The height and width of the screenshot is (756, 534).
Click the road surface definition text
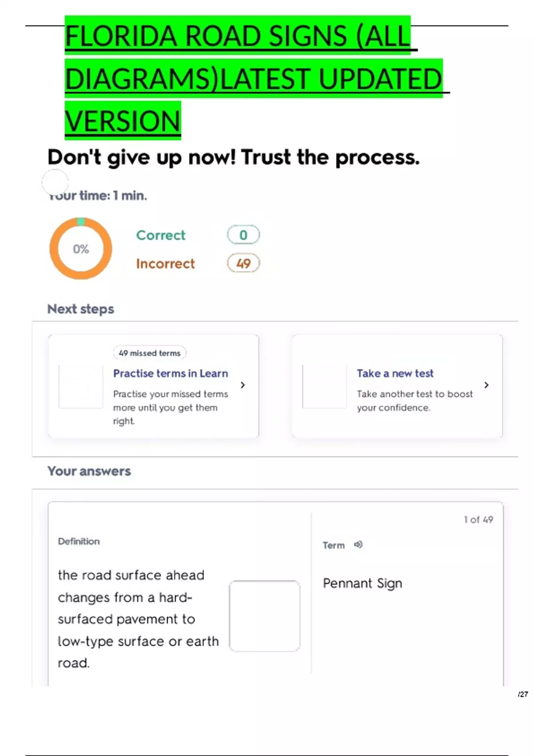point(138,619)
